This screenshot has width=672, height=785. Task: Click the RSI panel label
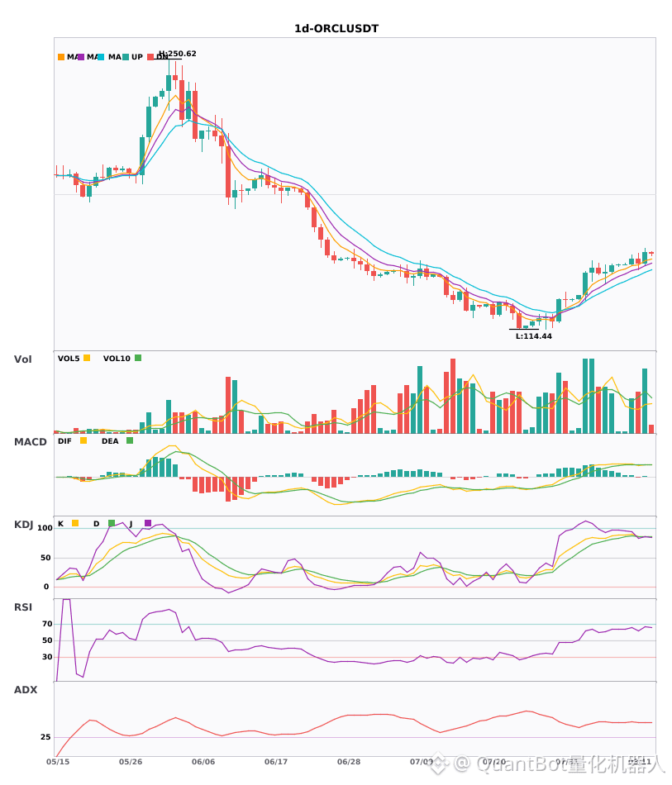pos(23,607)
